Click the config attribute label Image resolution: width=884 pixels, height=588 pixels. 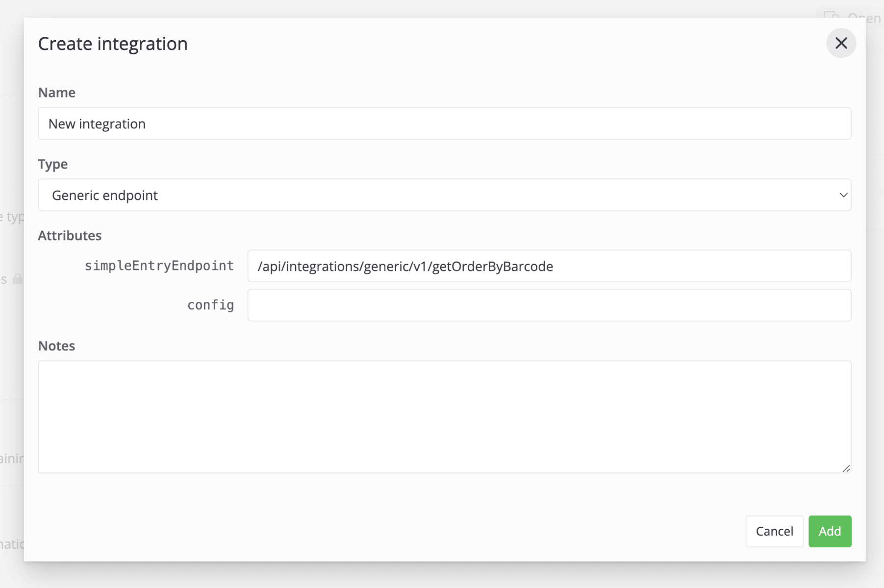(210, 305)
